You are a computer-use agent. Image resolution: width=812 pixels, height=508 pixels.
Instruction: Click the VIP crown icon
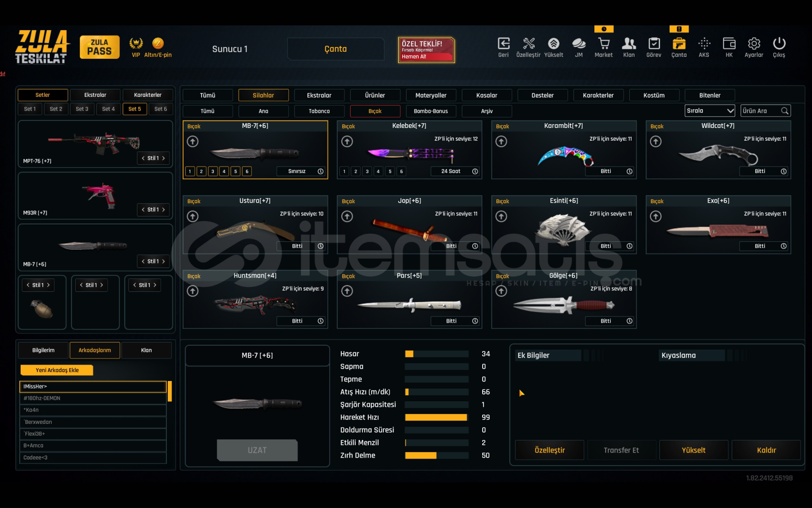tap(136, 43)
